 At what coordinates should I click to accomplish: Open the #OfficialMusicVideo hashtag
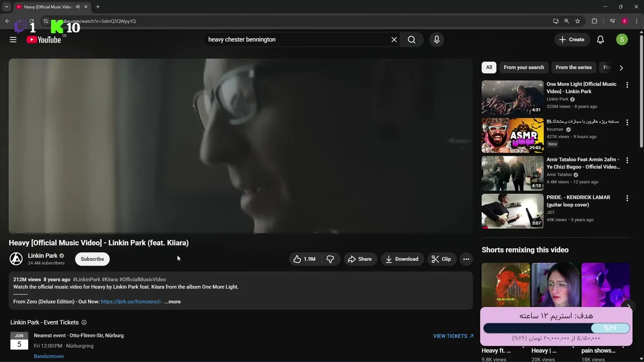point(142,280)
